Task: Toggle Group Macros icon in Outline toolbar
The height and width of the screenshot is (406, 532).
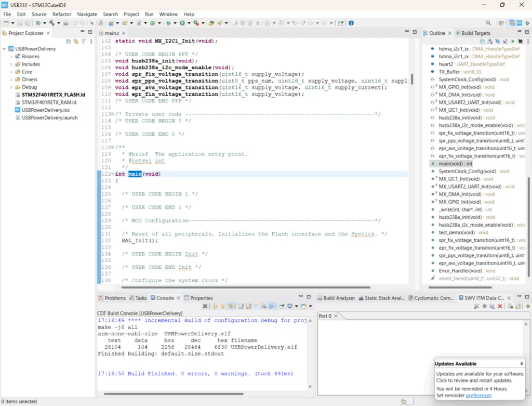Action: coord(521,42)
